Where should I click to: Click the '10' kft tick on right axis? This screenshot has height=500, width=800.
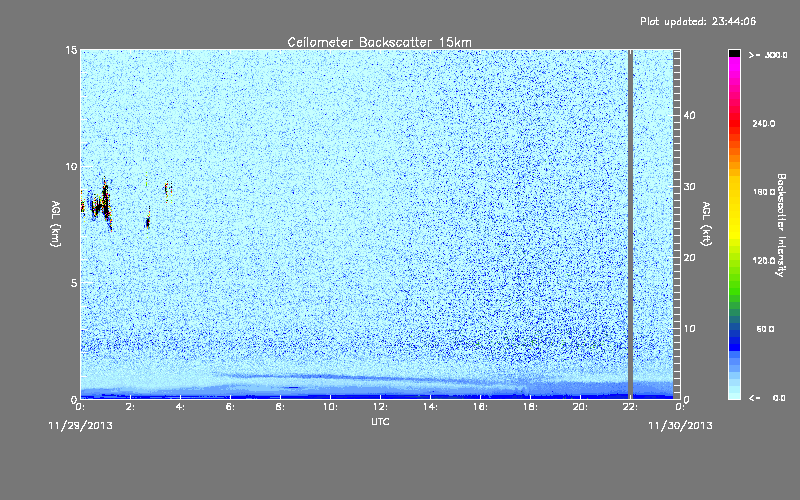click(689, 329)
